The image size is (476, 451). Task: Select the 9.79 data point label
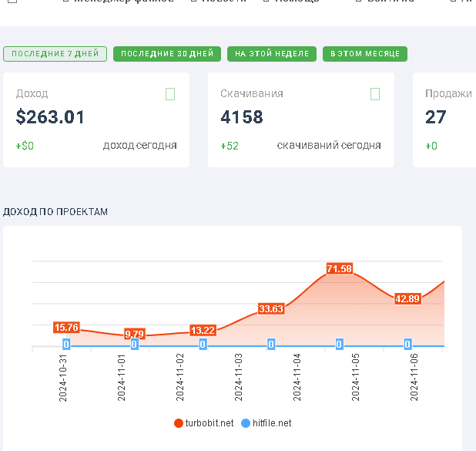135,334
